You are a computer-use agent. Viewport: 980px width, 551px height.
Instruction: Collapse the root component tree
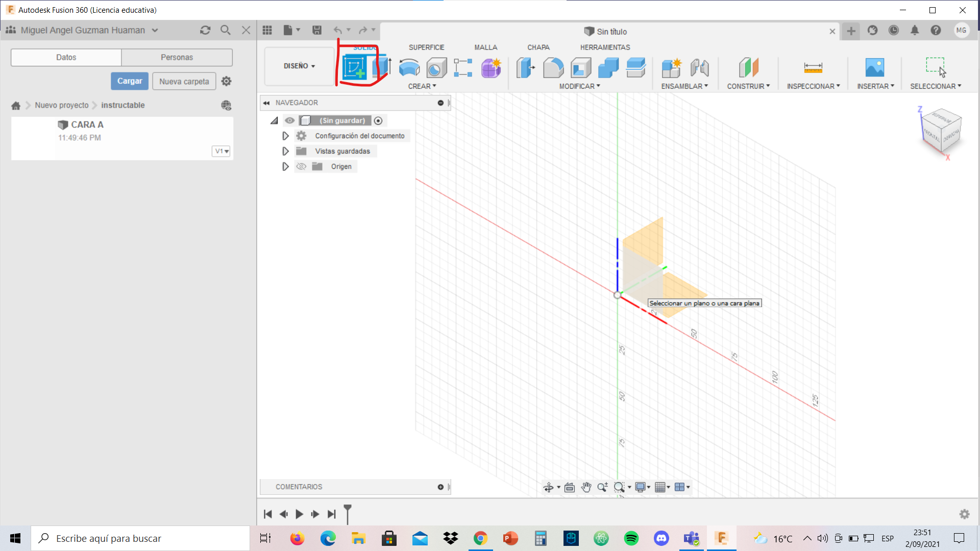pos(274,120)
